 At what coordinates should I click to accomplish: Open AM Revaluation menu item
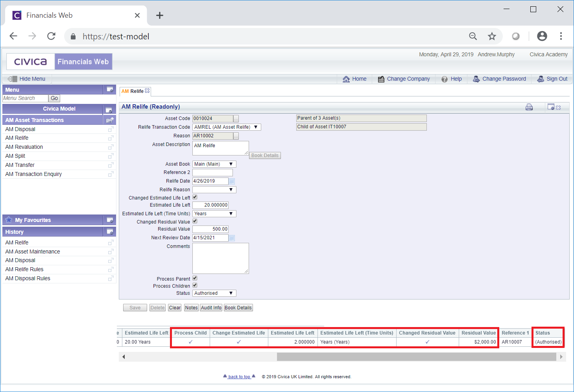(x=24, y=147)
